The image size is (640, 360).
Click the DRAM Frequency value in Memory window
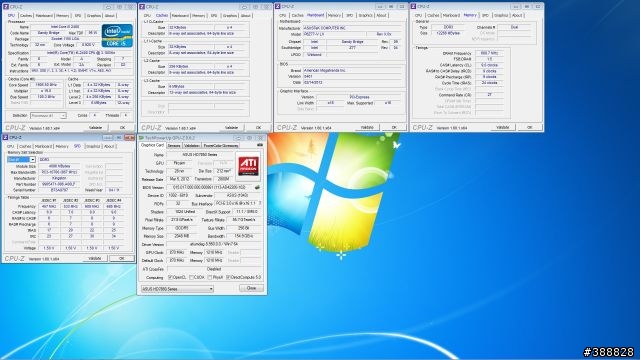click(x=489, y=53)
